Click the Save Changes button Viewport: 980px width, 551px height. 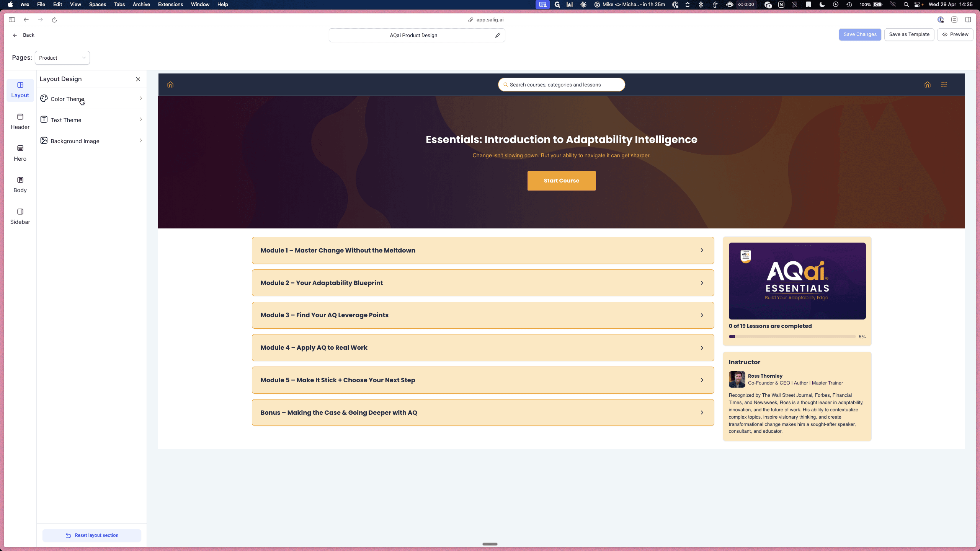860,34
